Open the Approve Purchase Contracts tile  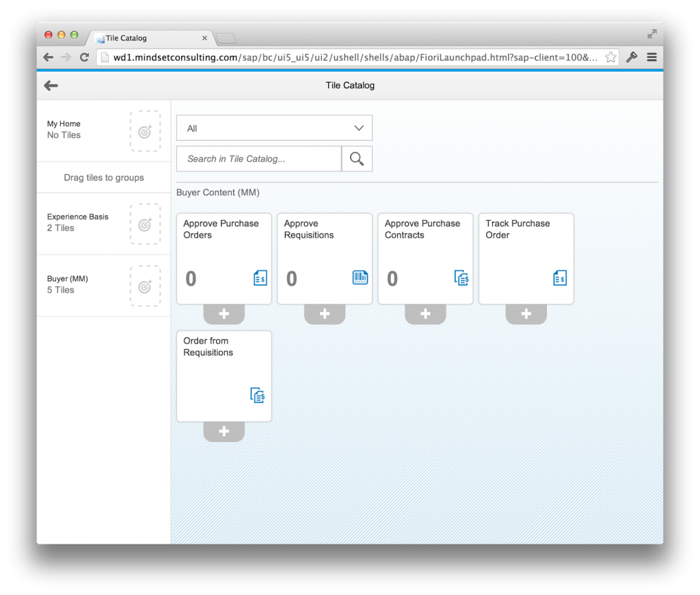pos(425,259)
